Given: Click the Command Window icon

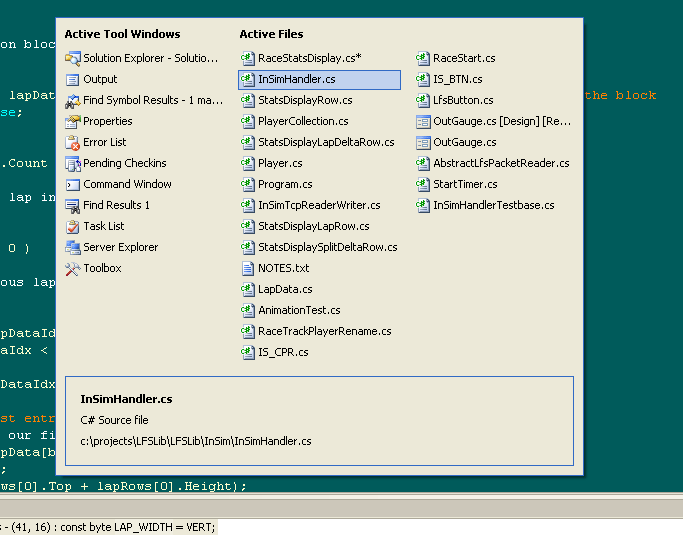Looking at the screenshot, I should coord(72,184).
